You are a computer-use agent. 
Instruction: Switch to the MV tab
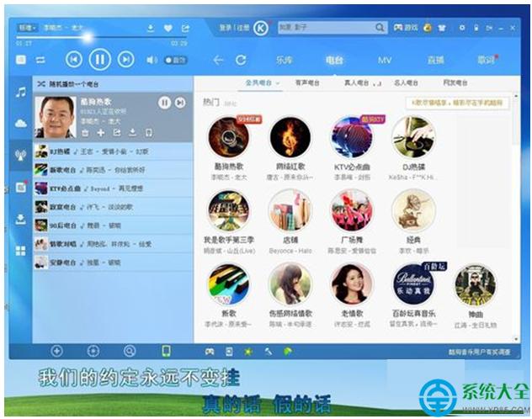385,61
